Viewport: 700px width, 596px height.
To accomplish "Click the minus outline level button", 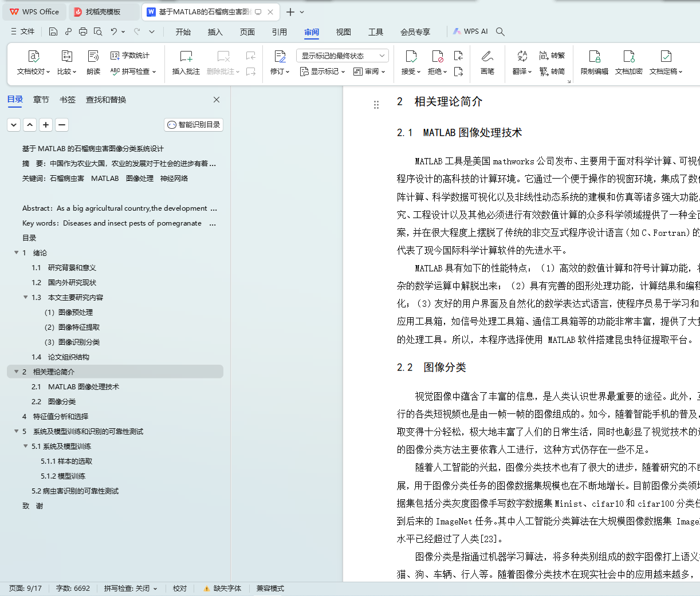I will (62, 125).
